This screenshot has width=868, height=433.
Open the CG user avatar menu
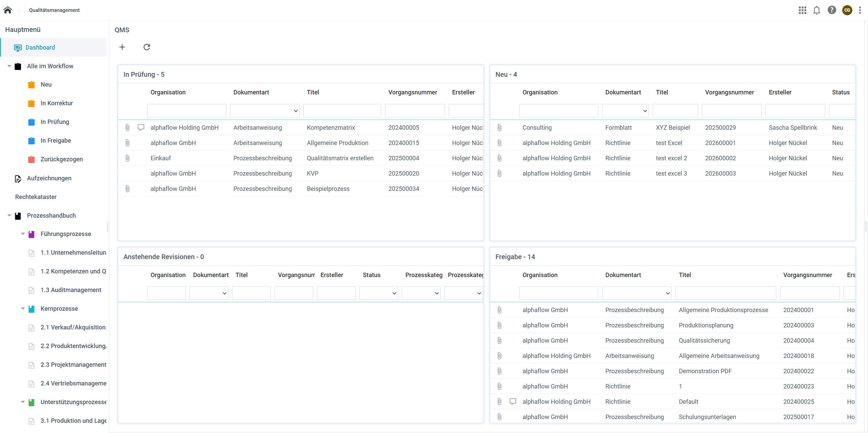click(x=847, y=10)
